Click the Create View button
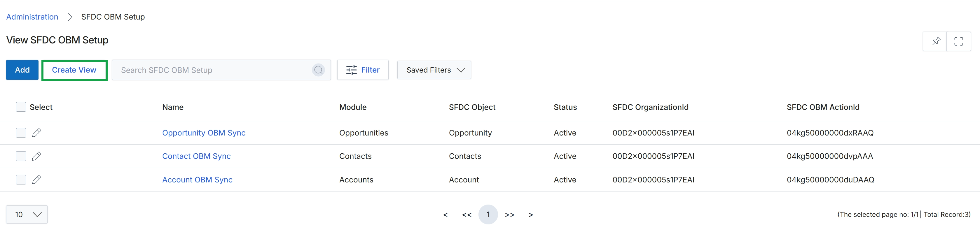The height and width of the screenshot is (248, 980). click(74, 70)
